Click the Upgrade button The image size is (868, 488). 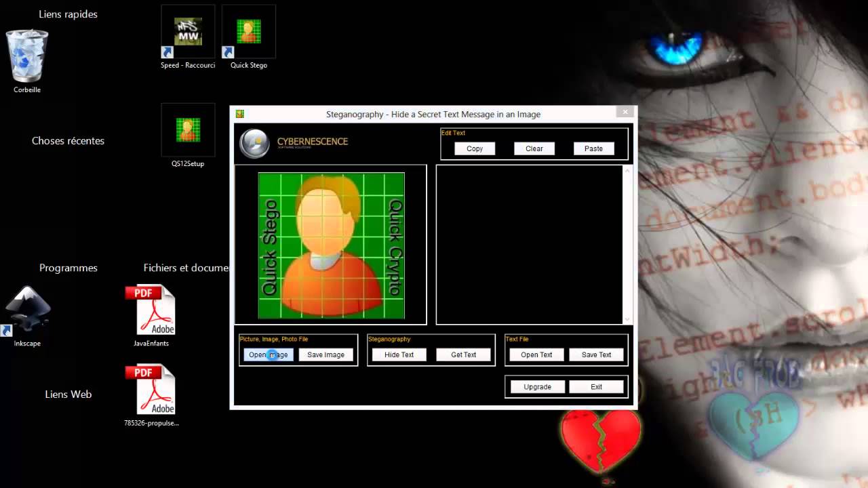[537, 387]
